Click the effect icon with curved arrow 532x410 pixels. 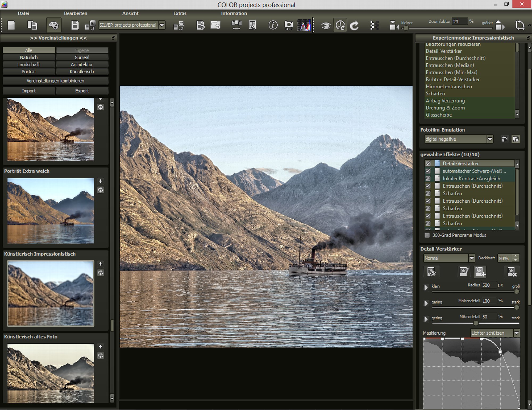pos(464,272)
